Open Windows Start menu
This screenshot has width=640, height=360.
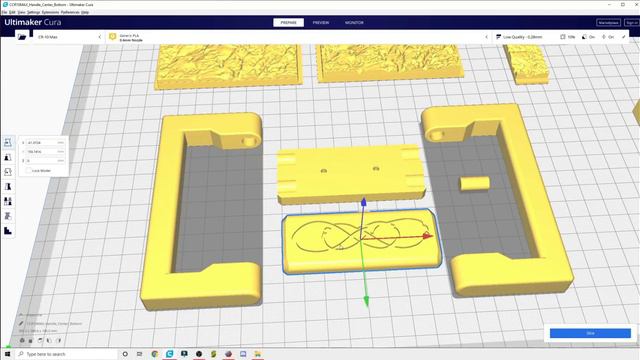(7, 354)
